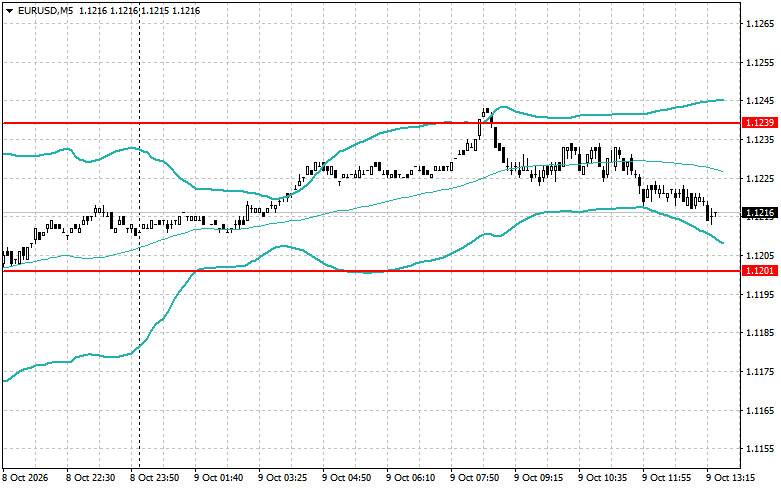Click the 1.1265 price scale value
The image size is (781, 489).
click(x=760, y=24)
